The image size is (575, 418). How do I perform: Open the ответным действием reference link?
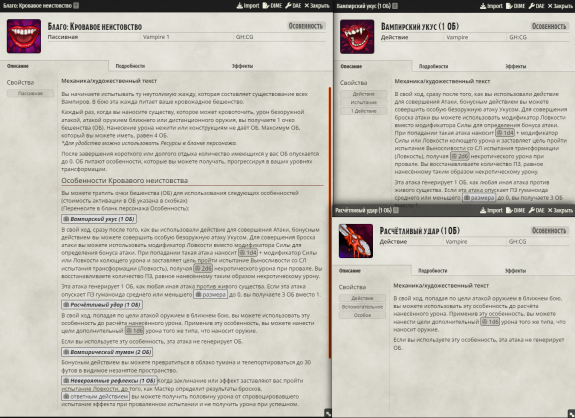coord(95,396)
